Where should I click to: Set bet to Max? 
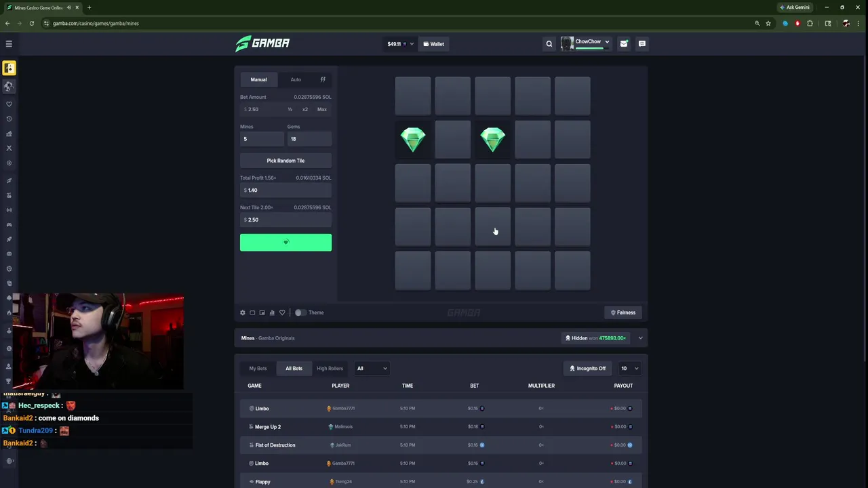click(322, 109)
